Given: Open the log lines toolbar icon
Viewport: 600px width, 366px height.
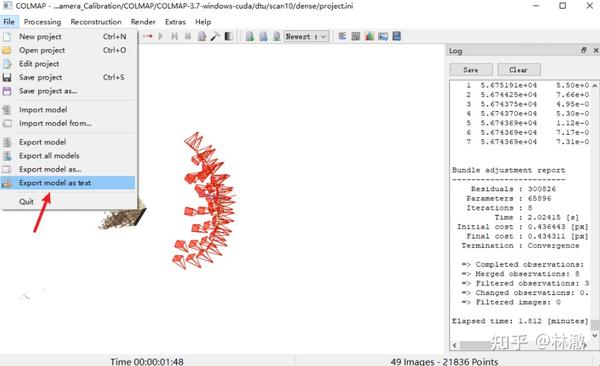Looking at the screenshot, I should click(342, 36).
